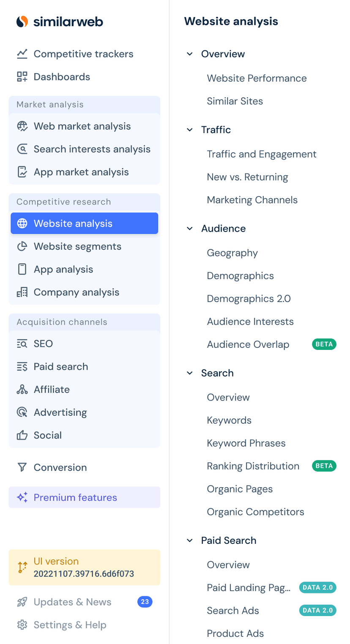The image size is (350, 644).
Task: Click the Website analysis panel title
Action: pyautogui.click(x=231, y=21)
